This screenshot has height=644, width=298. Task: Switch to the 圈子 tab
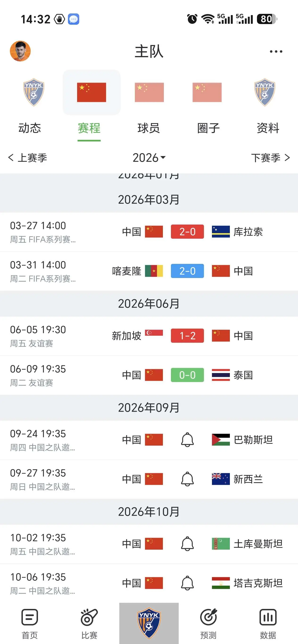coord(208,128)
